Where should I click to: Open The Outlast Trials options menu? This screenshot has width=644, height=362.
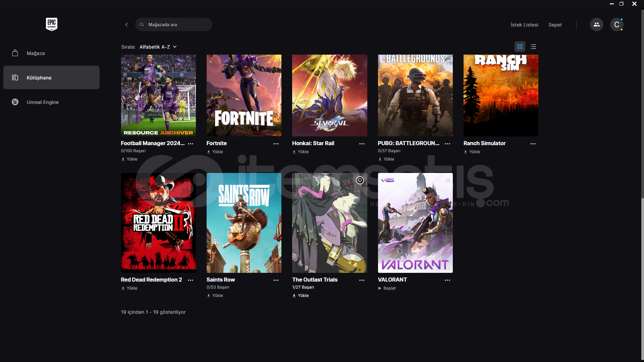pos(362,280)
